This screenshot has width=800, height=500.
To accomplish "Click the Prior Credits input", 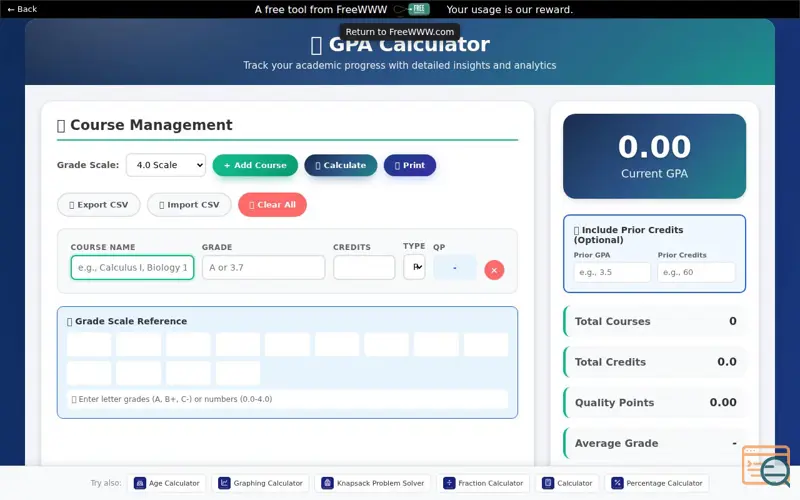I will pyautogui.click(x=696, y=272).
